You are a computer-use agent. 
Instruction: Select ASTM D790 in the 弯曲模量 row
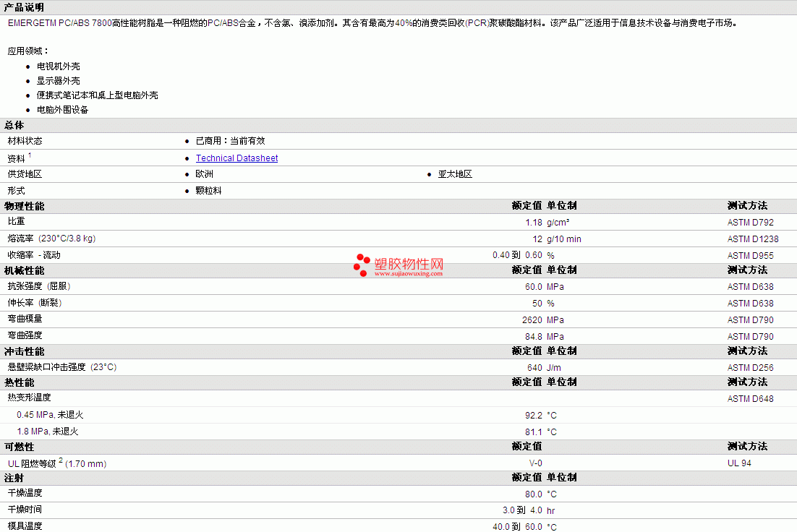(750, 320)
